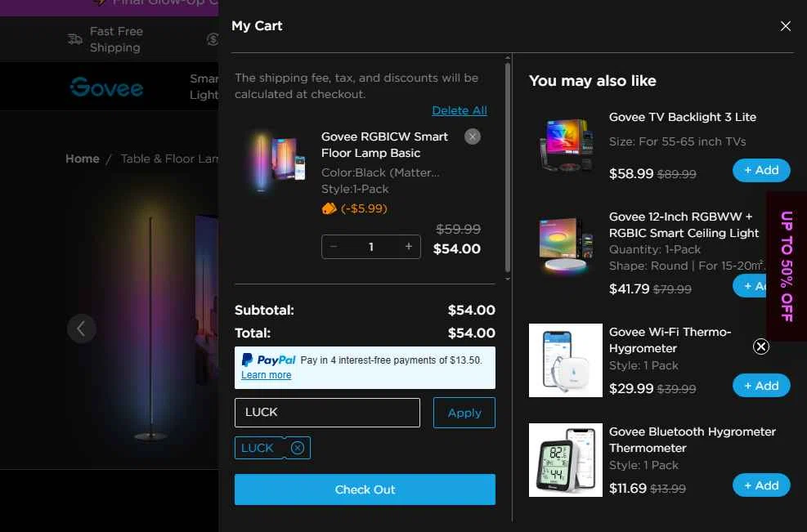Go to previous product image arrow

point(81,329)
